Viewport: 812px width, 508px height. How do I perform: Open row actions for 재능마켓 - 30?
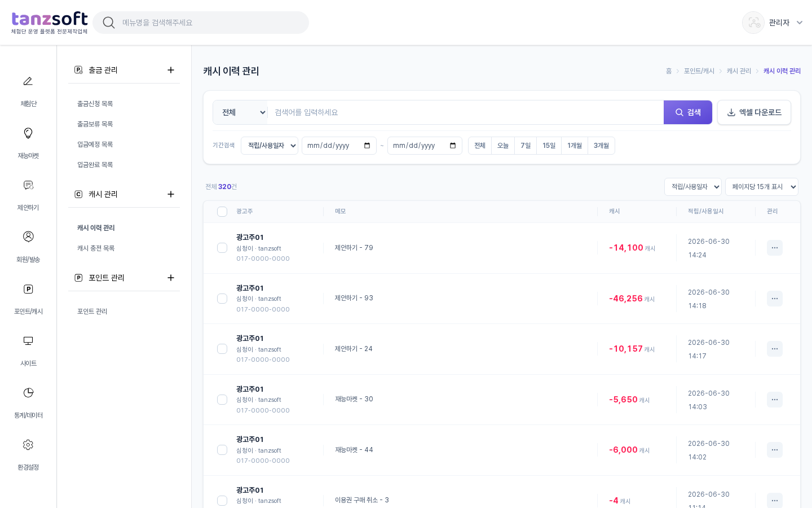click(x=775, y=400)
